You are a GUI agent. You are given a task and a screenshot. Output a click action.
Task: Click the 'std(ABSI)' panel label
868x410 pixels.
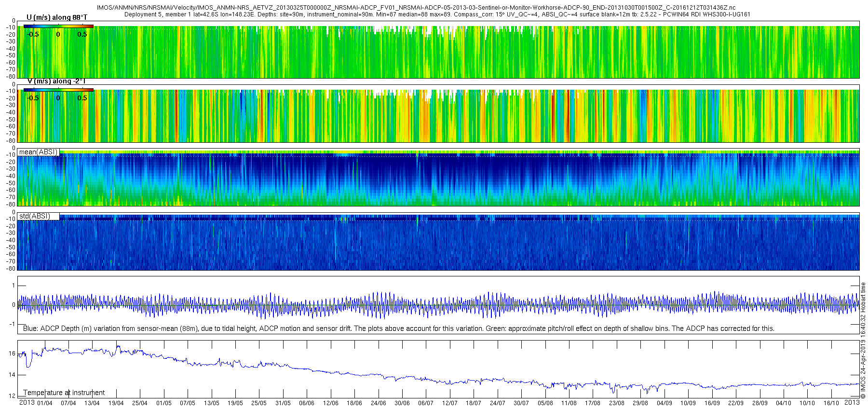pyautogui.click(x=35, y=216)
